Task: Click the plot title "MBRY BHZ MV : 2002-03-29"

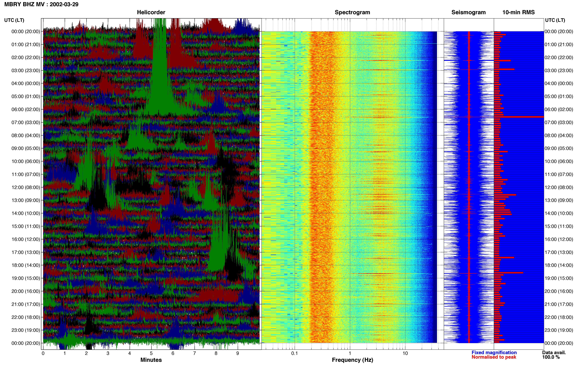Action: click(x=41, y=4)
